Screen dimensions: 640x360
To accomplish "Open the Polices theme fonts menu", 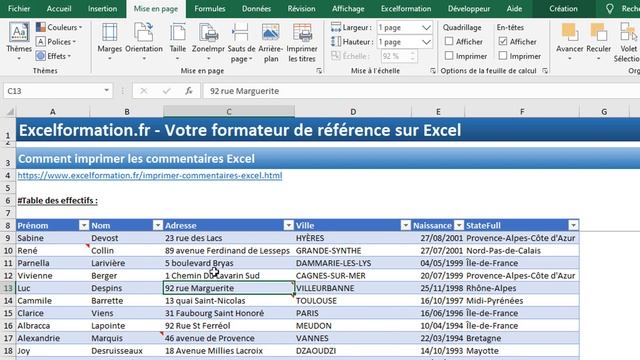I will [x=56, y=42].
